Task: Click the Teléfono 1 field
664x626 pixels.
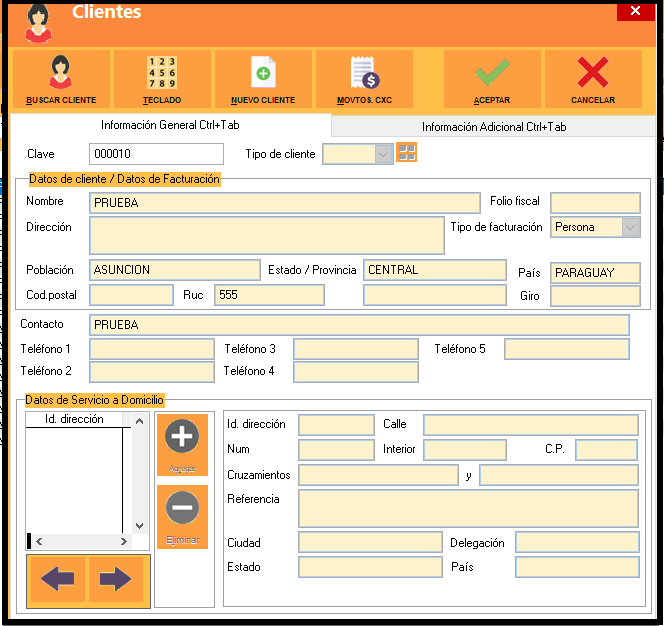Action: pos(152,349)
